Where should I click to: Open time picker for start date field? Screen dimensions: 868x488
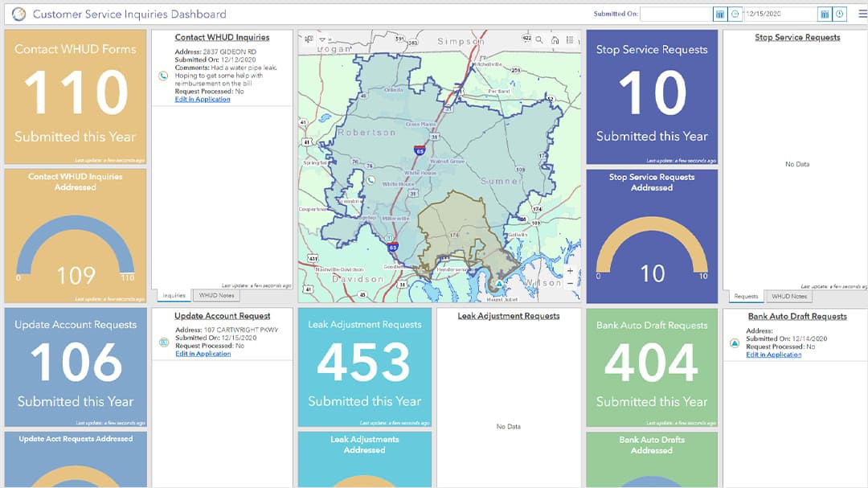(x=735, y=14)
